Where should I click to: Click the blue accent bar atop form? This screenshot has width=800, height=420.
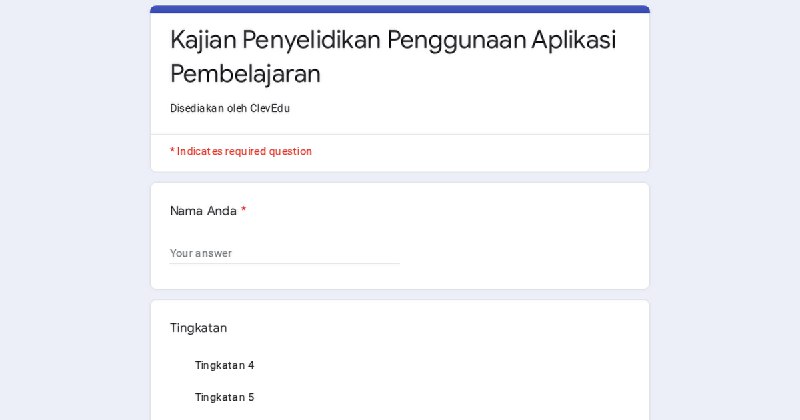click(400, 9)
